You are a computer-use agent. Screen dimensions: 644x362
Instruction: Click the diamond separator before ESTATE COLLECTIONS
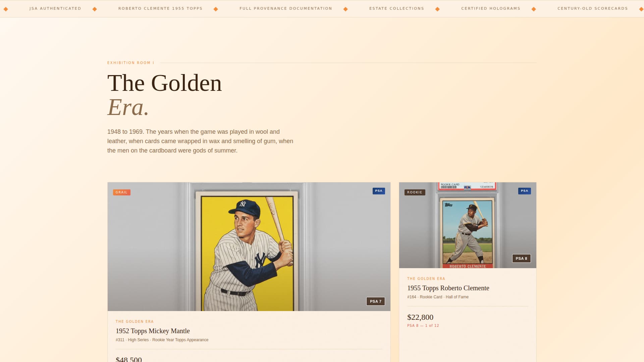pyautogui.click(x=345, y=9)
